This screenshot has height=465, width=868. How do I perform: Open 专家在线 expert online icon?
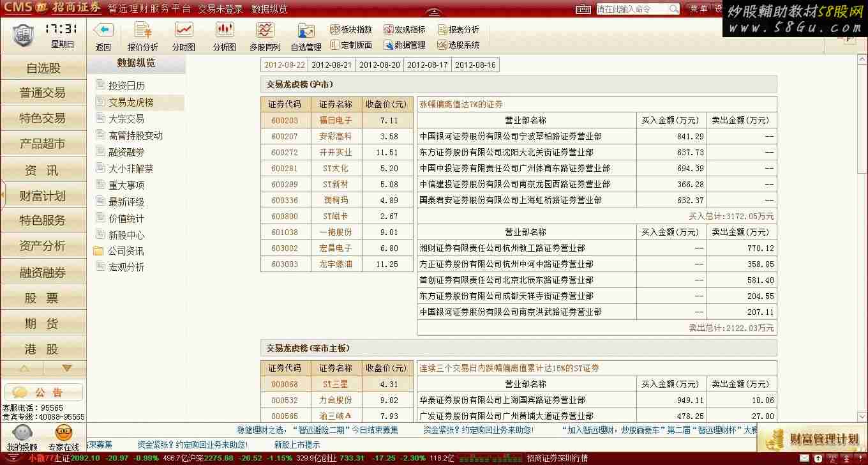click(x=64, y=438)
